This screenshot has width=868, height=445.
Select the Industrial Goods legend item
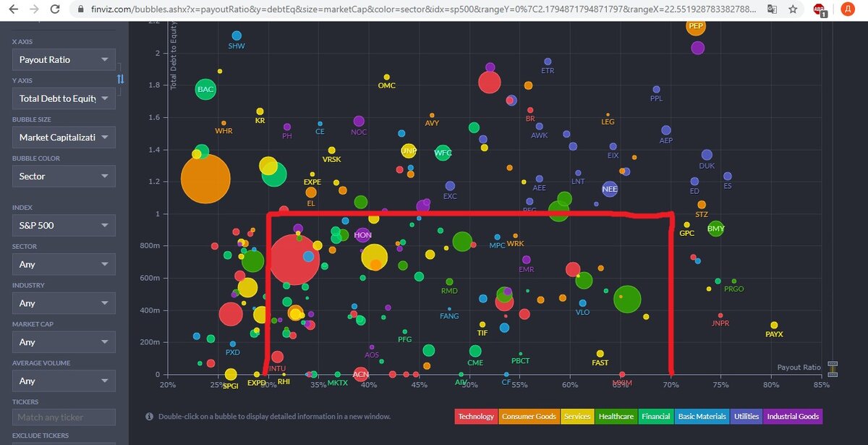pos(793,416)
